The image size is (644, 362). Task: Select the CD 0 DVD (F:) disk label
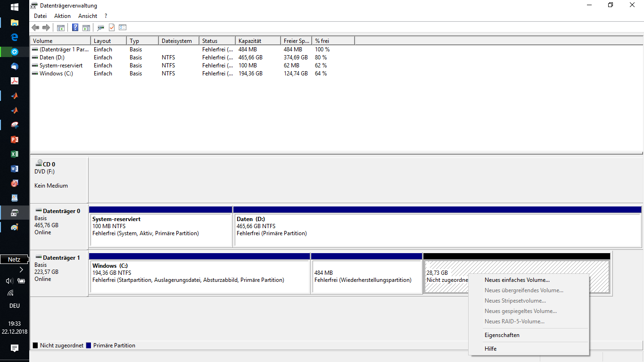59,180
